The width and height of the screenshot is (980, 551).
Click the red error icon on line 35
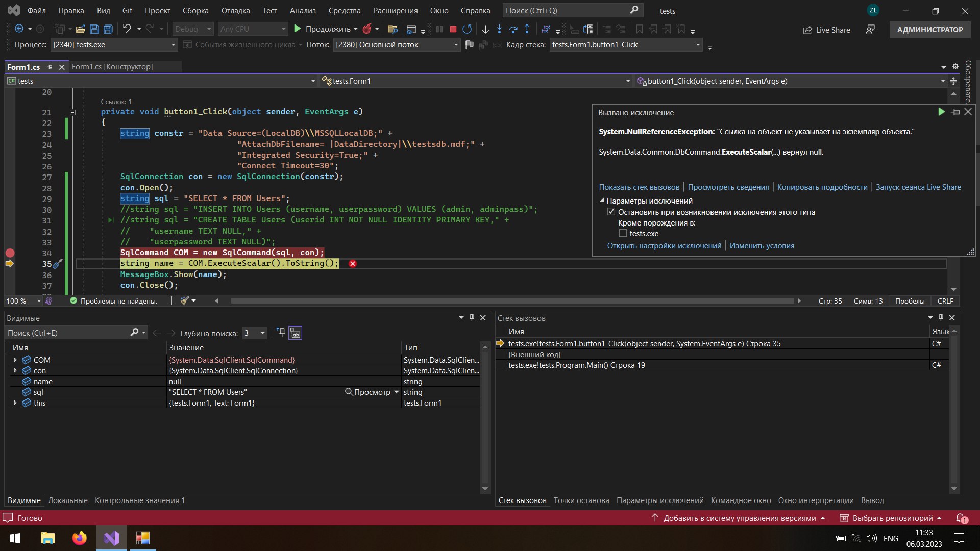353,264
